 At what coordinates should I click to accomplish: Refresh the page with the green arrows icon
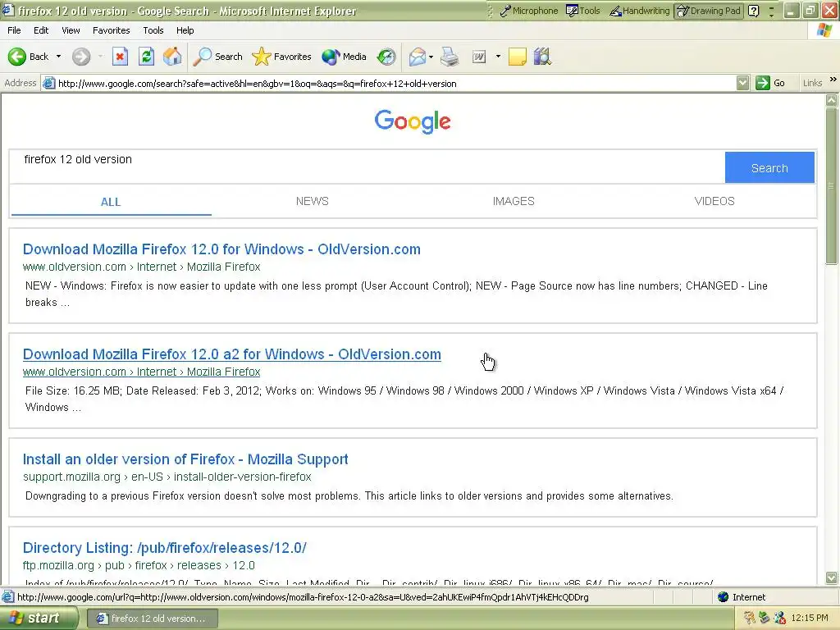146,57
